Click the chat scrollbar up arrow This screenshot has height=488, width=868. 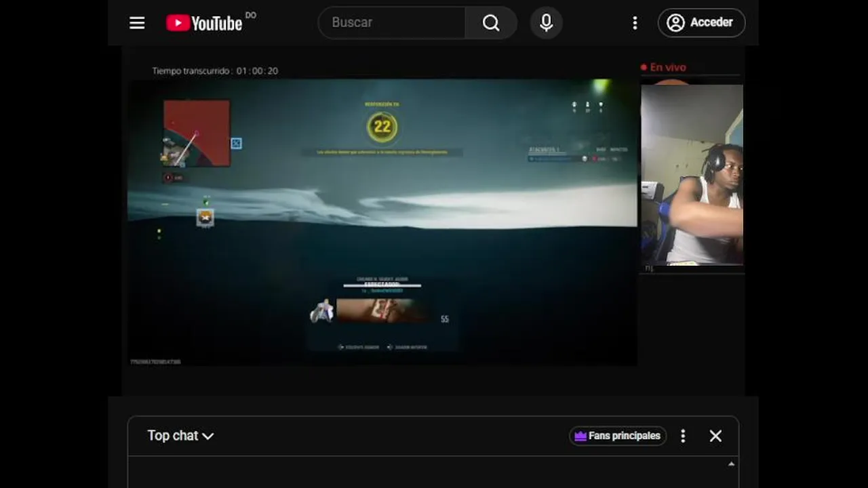point(731,464)
